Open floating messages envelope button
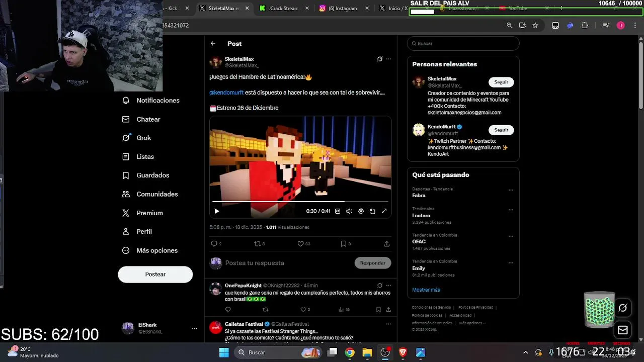The image size is (644, 362). point(623,330)
